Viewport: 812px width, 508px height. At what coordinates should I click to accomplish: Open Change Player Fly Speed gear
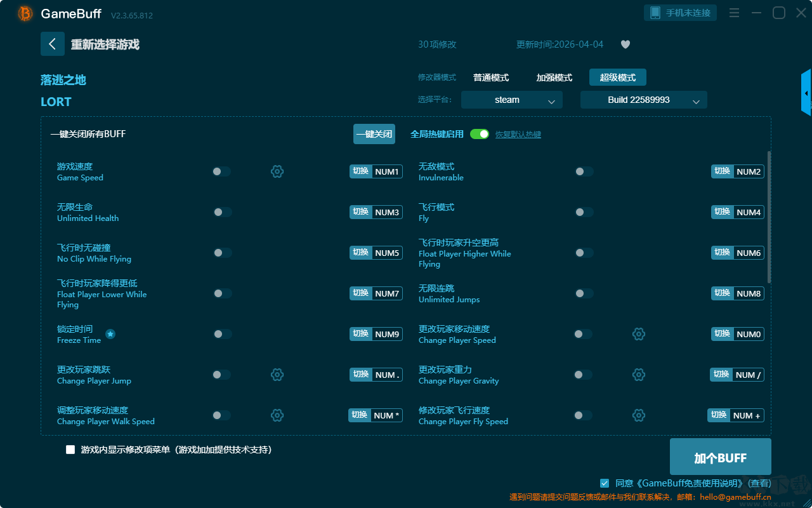pyautogui.click(x=639, y=415)
